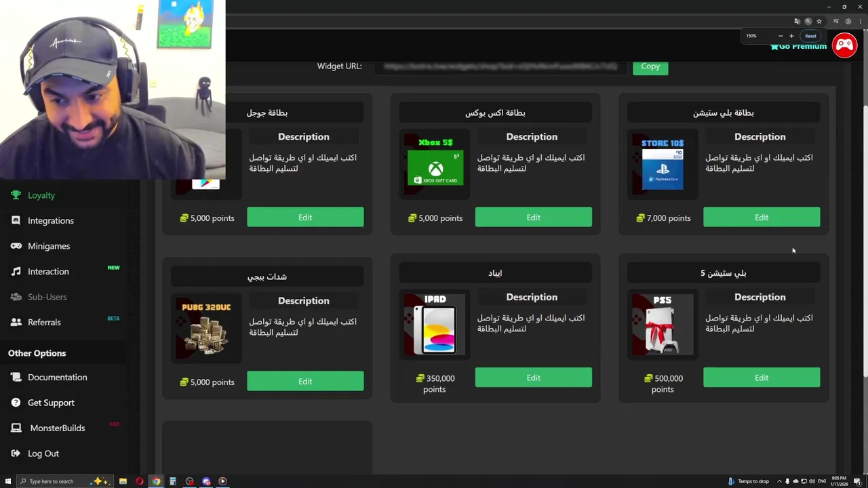Click the Interaction music note icon

tap(16, 271)
